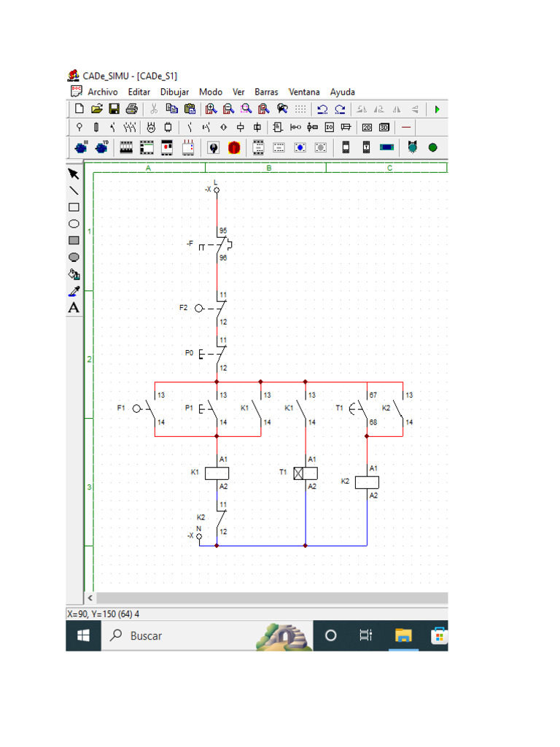Select the eyedropper color picker tool

click(x=74, y=291)
